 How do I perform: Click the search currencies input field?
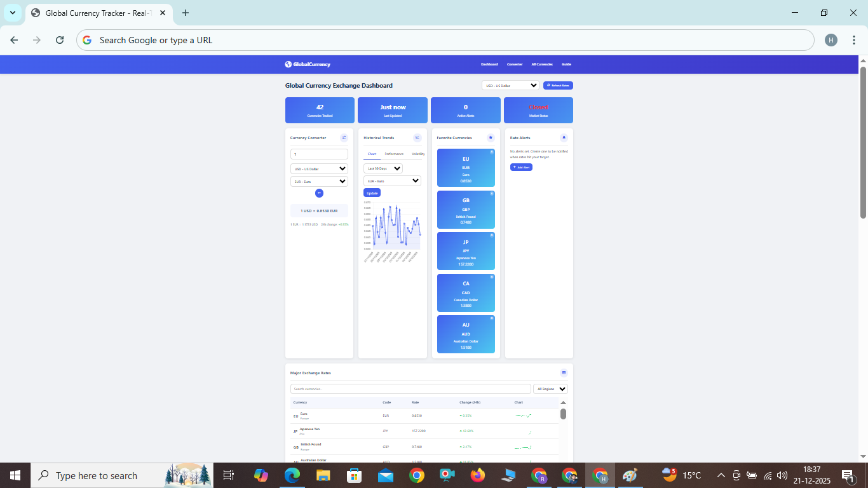[410, 388]
